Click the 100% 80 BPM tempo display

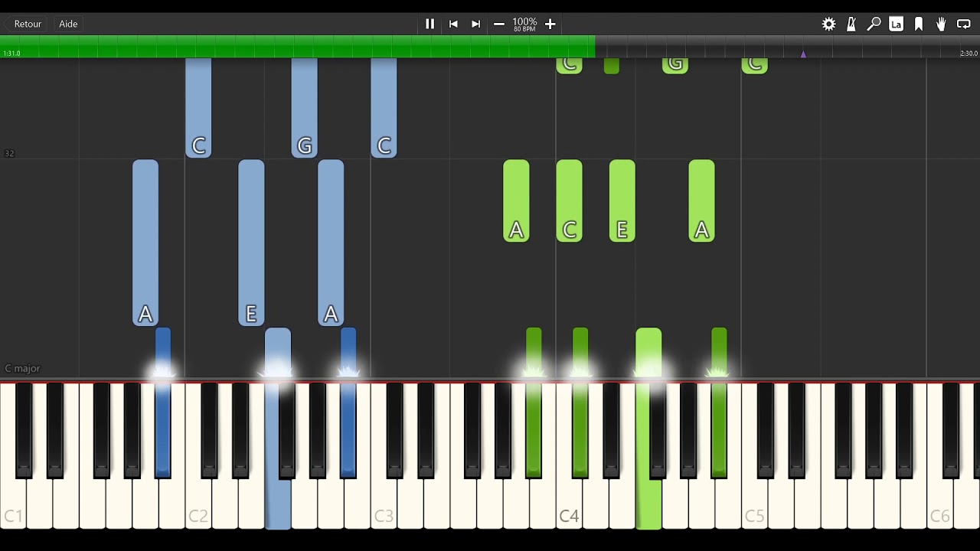click(524, 24)
